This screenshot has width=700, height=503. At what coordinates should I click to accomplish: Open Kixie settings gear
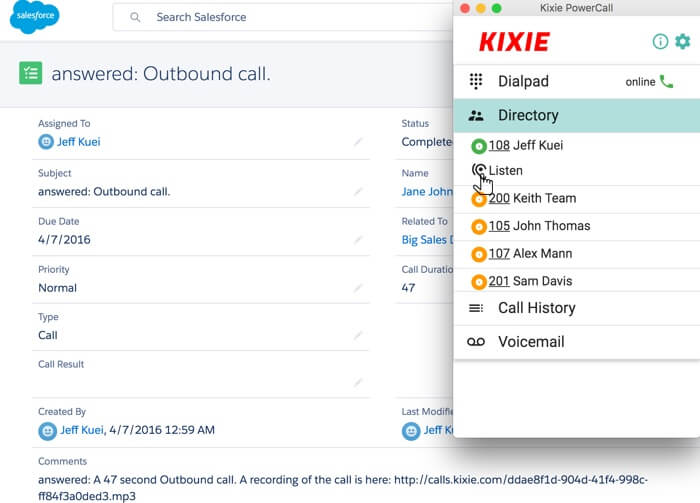point(683,42)
